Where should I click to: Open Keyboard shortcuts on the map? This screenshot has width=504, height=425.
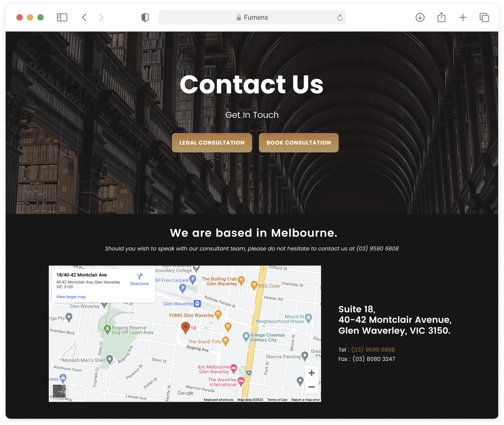(218, 400)
